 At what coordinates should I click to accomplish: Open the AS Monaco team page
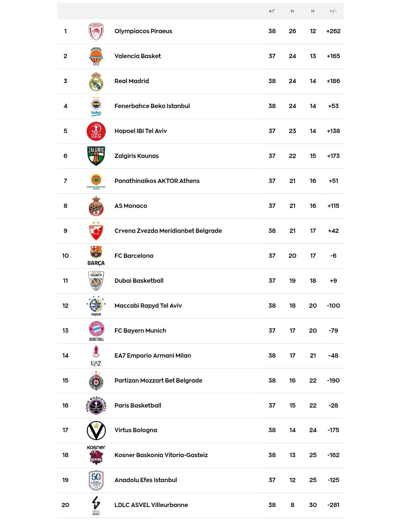pos(131,206)
